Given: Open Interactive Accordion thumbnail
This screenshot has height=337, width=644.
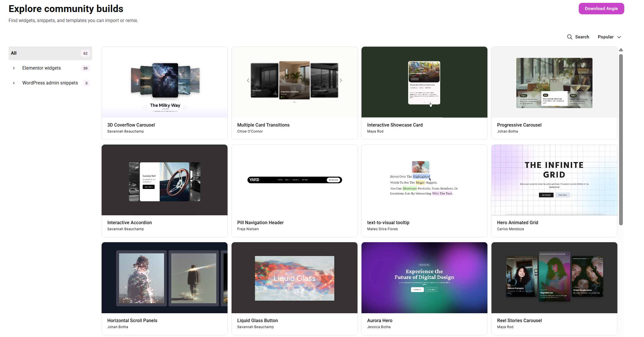Looking at the screenshot, I should [x=165, y=180].
